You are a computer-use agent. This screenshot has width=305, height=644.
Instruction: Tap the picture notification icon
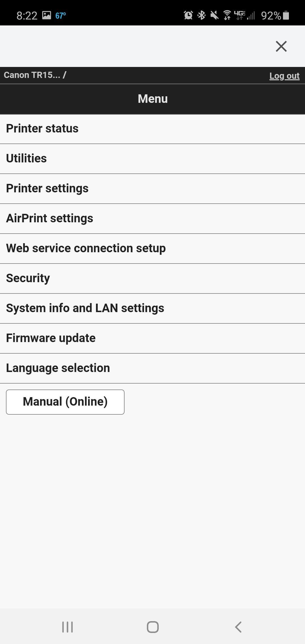[47, 15]
